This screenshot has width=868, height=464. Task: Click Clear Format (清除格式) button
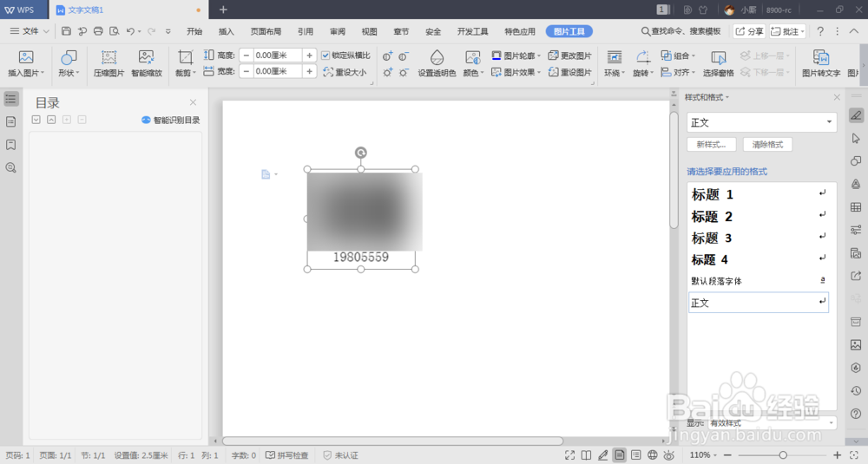point(767,145)
